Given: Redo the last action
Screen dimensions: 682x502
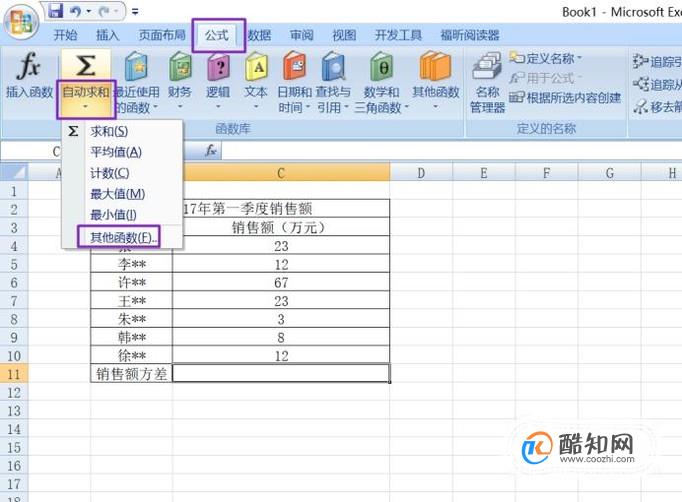Looking at the screenshot, I should (104, 11).
